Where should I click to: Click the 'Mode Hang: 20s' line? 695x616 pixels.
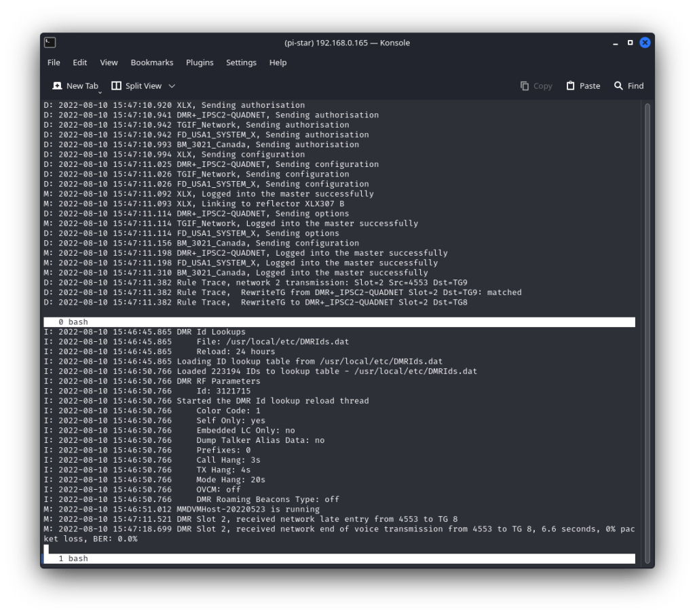[x=154, y=480]
